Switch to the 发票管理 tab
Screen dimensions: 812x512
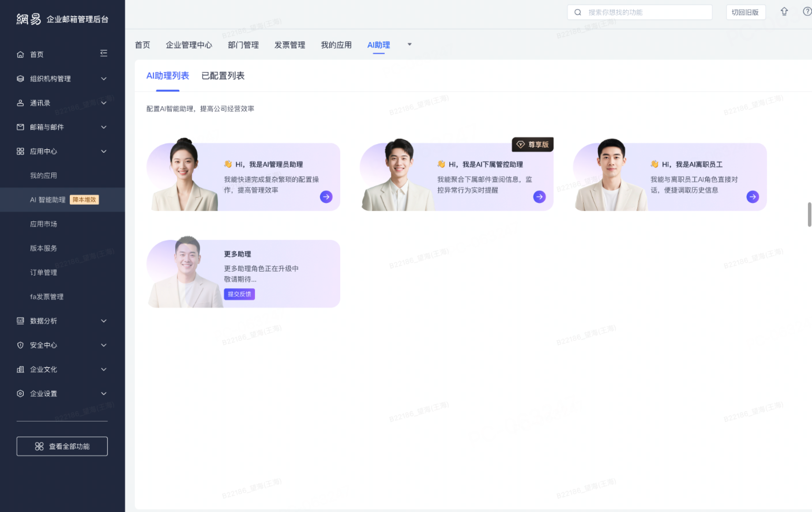[x=290, y=45]
